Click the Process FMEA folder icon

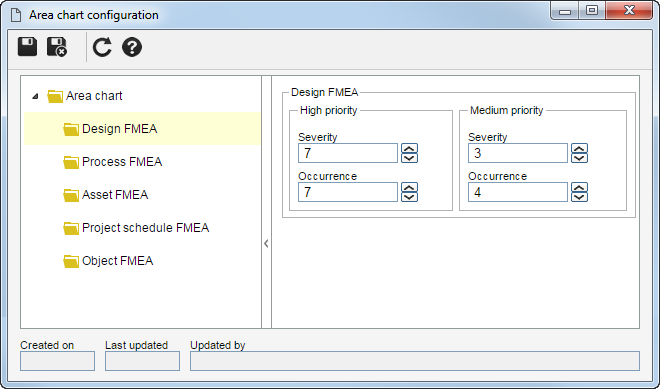[71, 162]
